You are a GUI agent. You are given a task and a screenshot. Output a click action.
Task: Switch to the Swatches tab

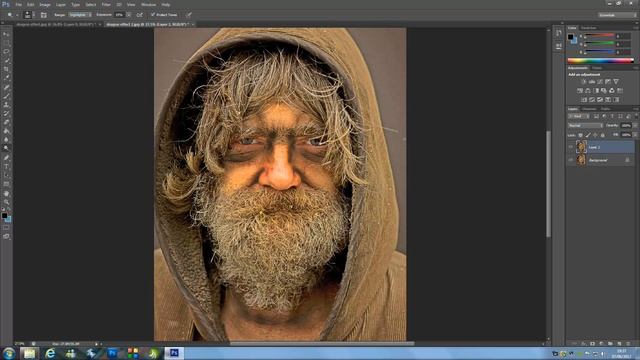point(588,28)
